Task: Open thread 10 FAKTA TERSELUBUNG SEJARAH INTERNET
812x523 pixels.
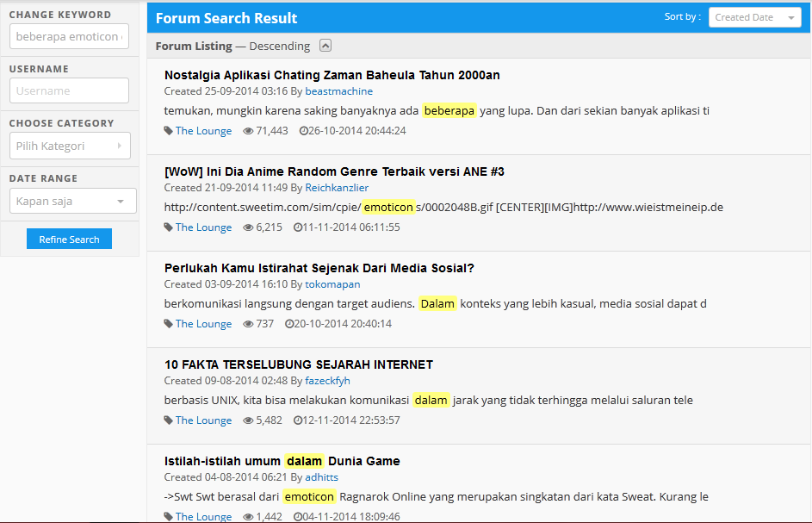Action: (298, 364)
